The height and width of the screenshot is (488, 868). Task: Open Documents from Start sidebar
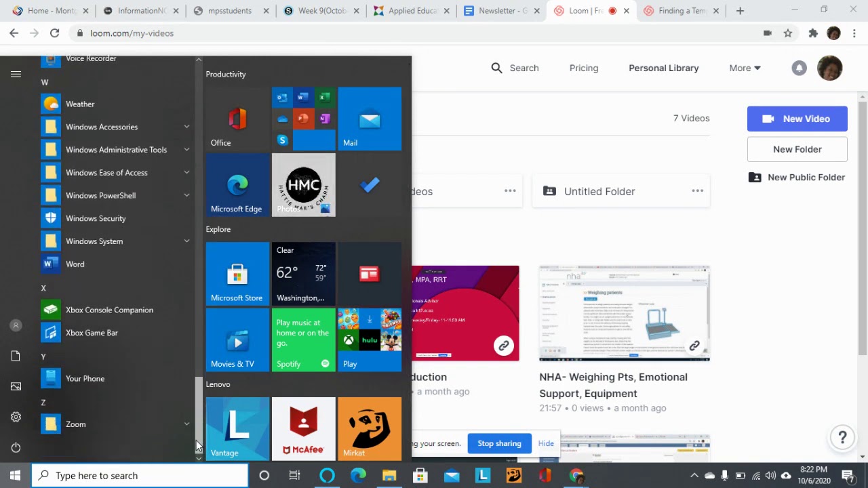point(16,356)
